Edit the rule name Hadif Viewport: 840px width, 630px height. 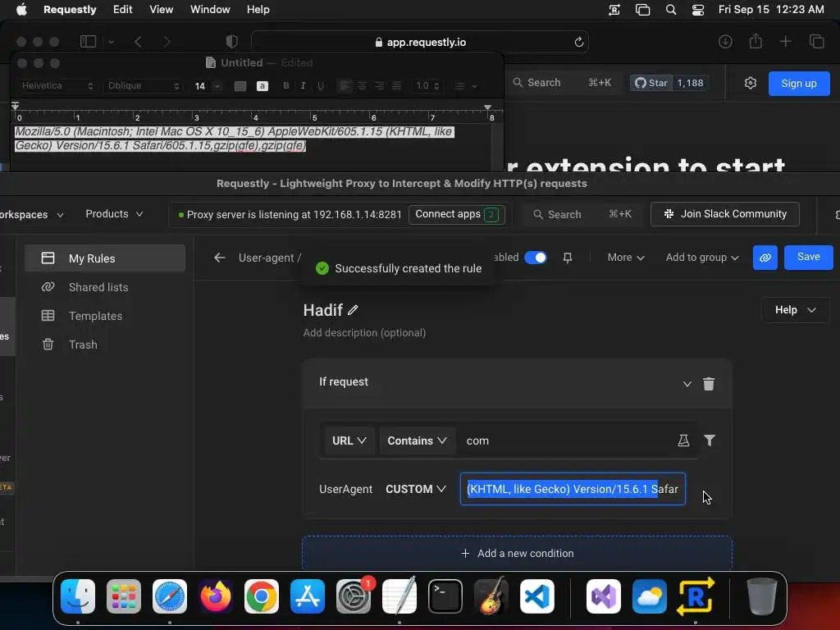pyautogui.click(x=353, y=309)
